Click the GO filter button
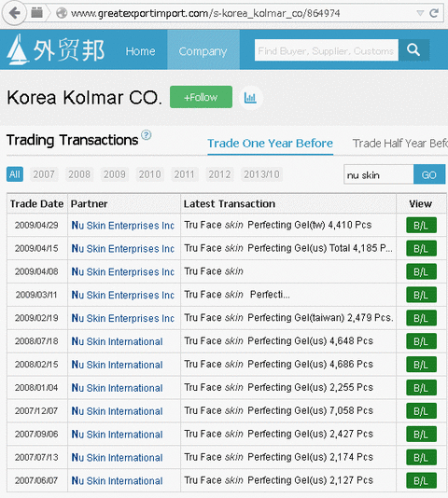This screenshot has height=498, width=448. 429,174
